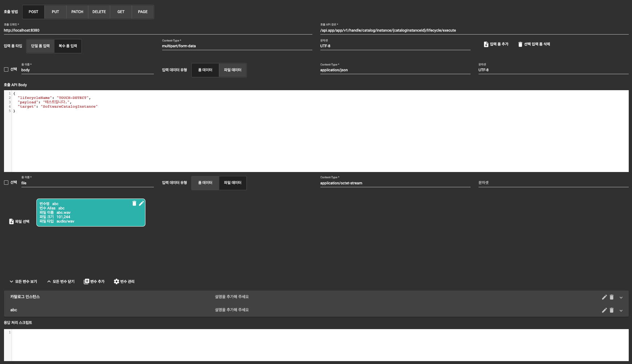Image resolution: width=632 pixels, height=364 pixels.
Task: Set file form to 폼 데이터
Action: click(205, 183)
